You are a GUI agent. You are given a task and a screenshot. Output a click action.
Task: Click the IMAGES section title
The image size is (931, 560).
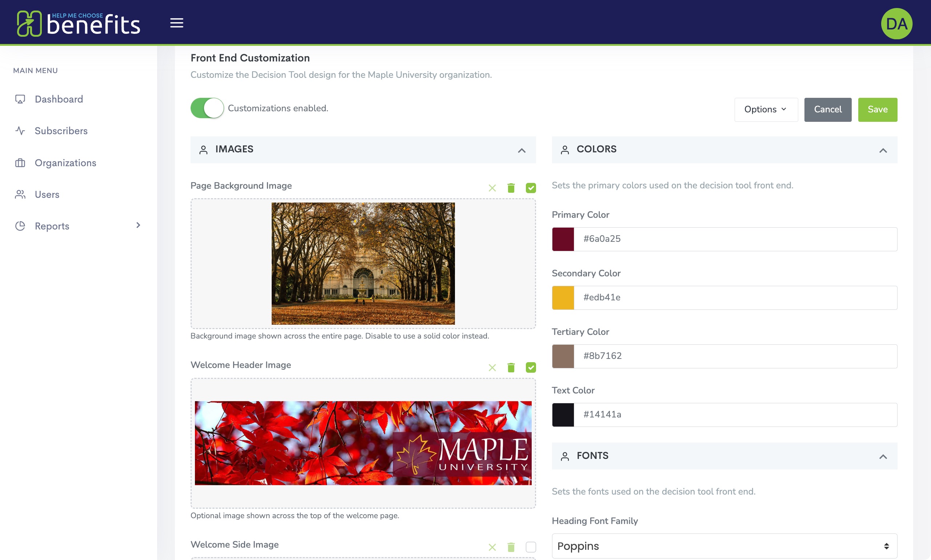[x=234, y=149]
